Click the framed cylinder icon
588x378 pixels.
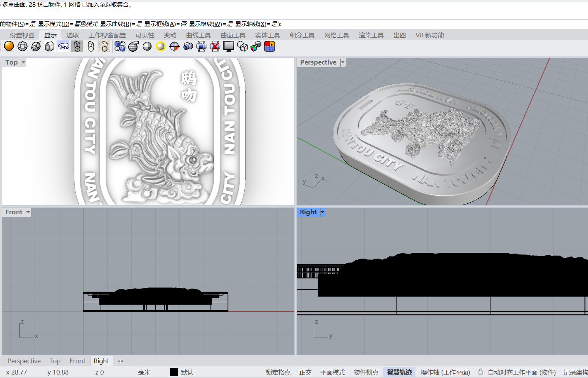click(x=201, y=46)
